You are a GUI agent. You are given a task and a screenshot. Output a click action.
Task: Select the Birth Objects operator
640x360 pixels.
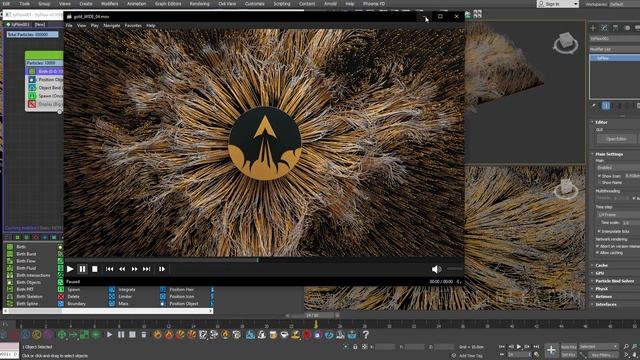pyautogui.click(x=29, y=282)
